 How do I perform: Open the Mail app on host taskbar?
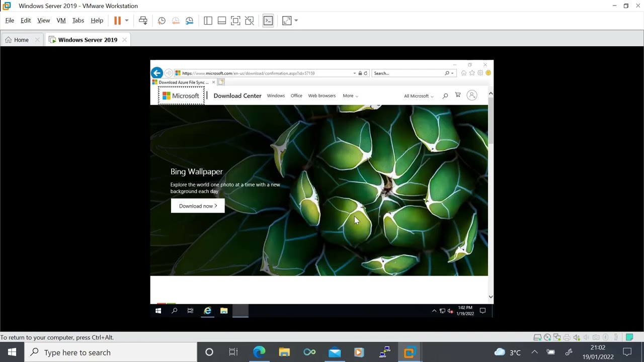coord(335,352)
